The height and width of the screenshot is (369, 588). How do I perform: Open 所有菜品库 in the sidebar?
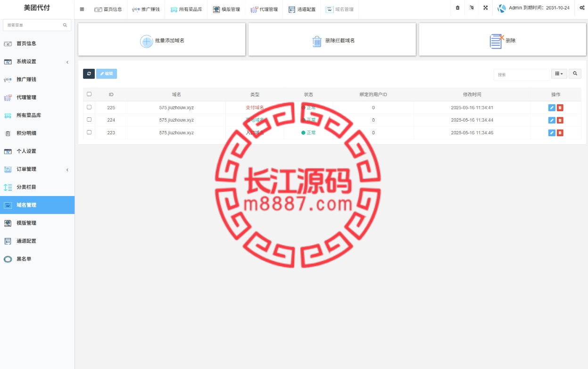point(37,115)
